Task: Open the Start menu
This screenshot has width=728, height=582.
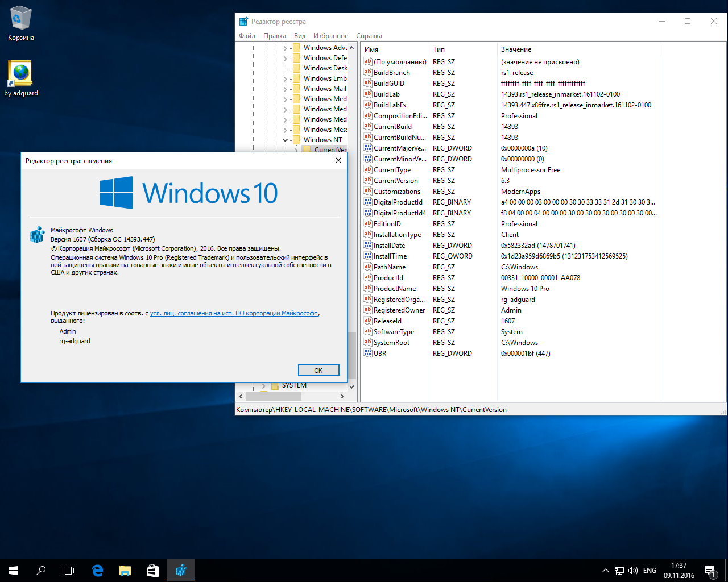Action: click(14, 571)
